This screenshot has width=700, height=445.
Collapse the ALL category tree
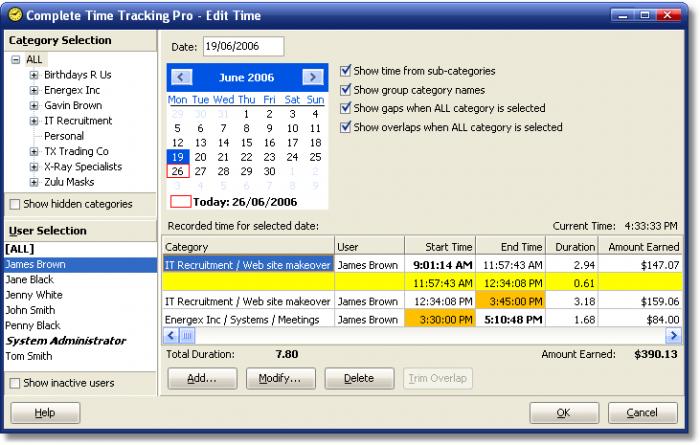tap(16, 59)
